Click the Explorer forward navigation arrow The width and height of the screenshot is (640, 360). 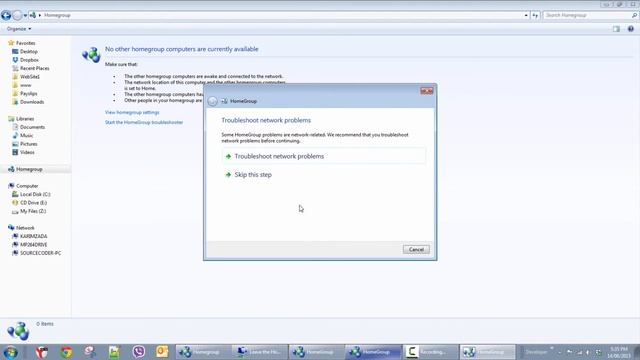point(17,16)
